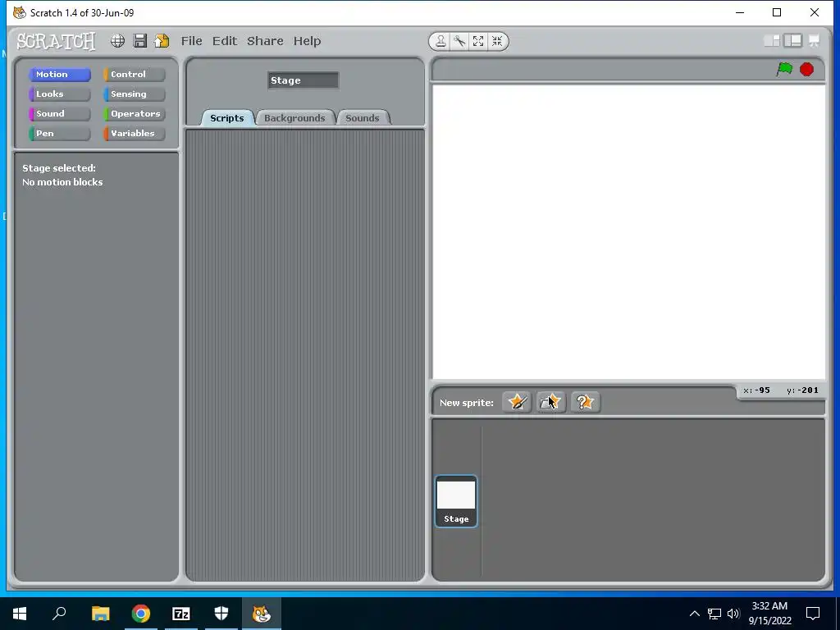This screenshot has height=630, width=840.
Task: Select the Operators block category
Action: (135, 113)
